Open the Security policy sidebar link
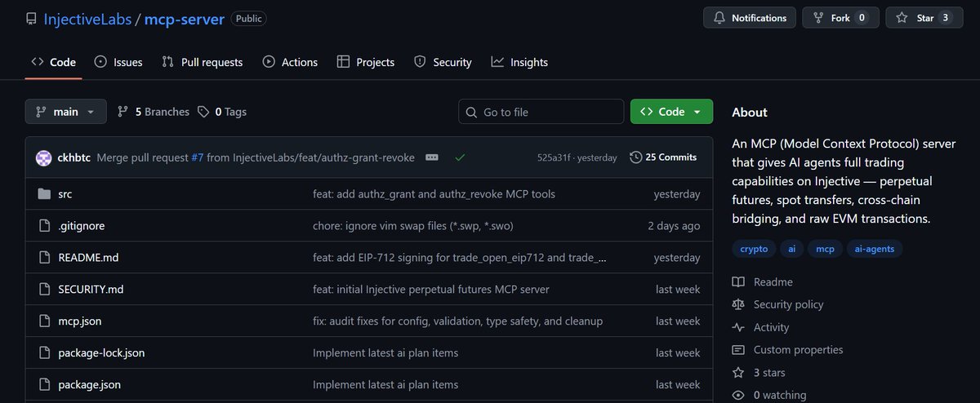The height and width of the screenshot is (403, 980). [x=788, y=304]
